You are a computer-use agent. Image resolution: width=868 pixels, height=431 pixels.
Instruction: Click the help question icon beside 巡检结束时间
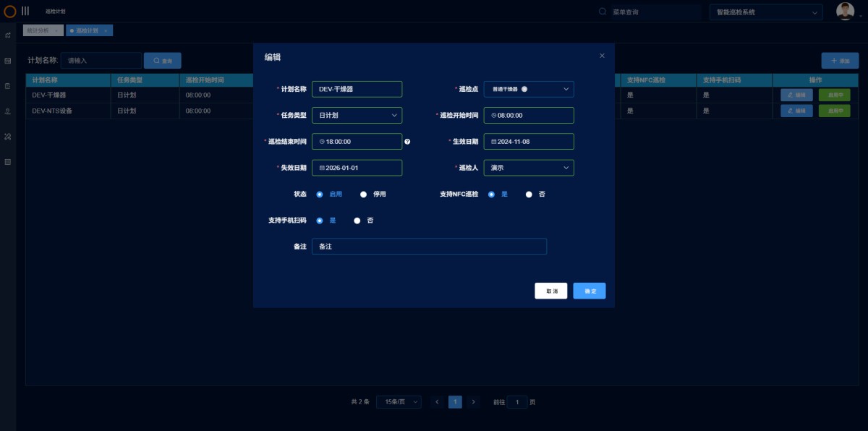click(x=407, y=141)
